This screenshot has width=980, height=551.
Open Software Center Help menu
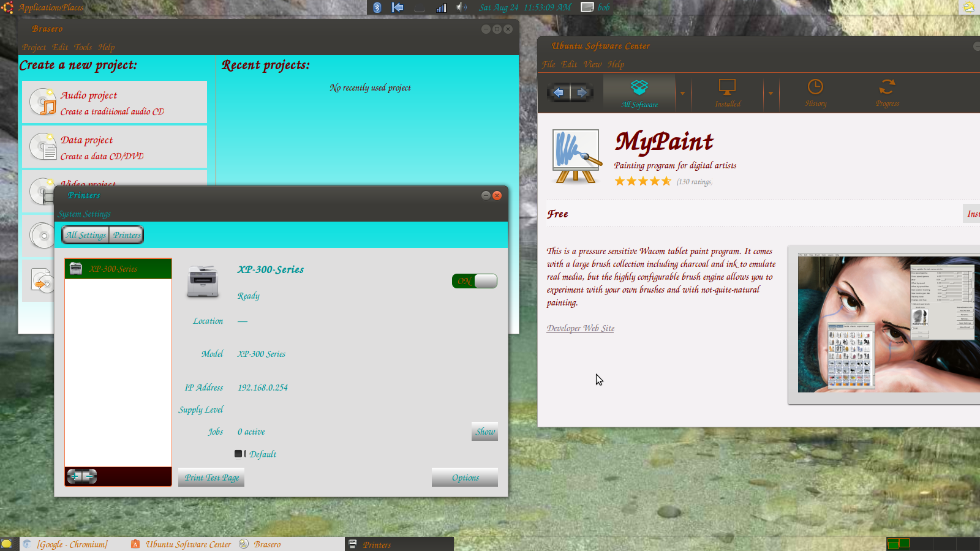(x=616, y=64)
